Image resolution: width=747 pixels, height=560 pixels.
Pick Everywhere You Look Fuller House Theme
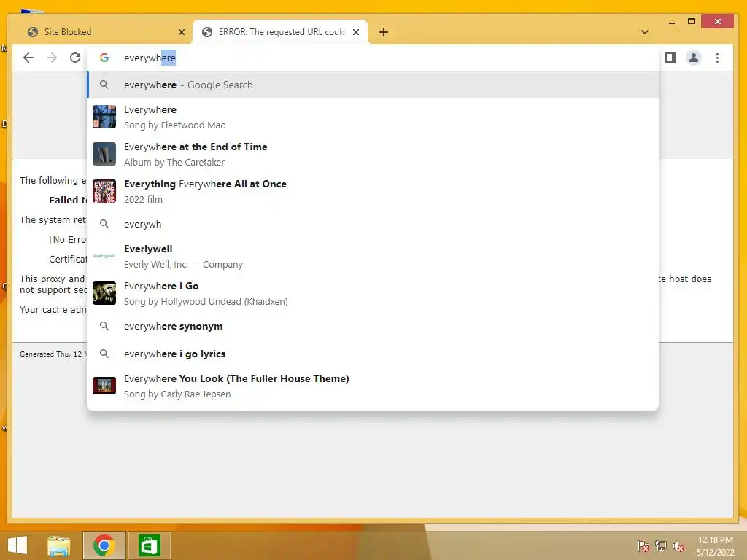[373, 386]
